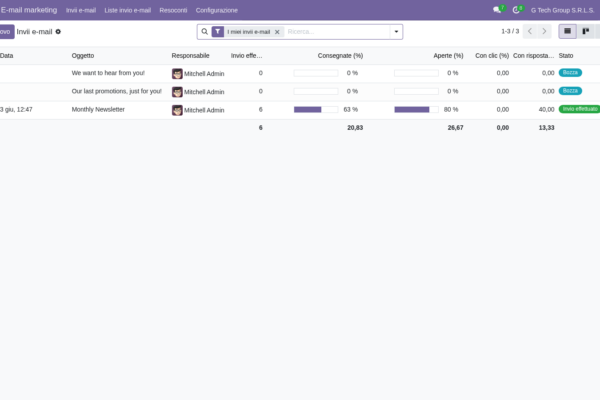This screenshot has width=600, height=400.
Task: Open 'Our last promotions, just for you!' mailing
Action: (117, 91)
